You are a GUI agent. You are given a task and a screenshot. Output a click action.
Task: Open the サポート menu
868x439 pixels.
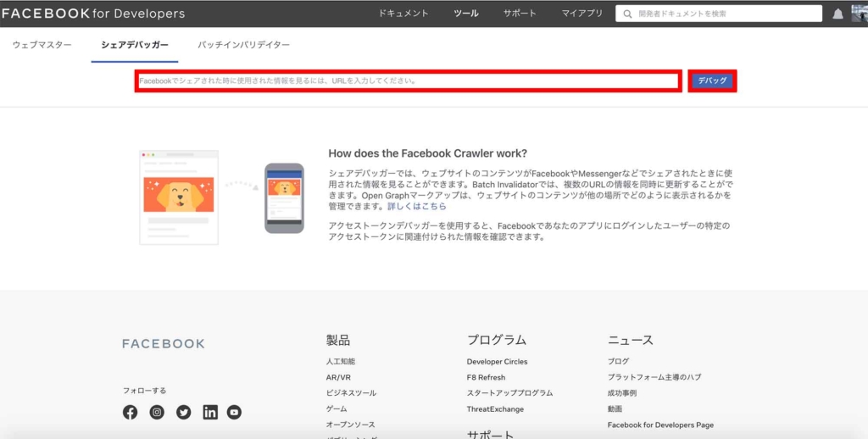pyautogui.click(x=520, y=14)
